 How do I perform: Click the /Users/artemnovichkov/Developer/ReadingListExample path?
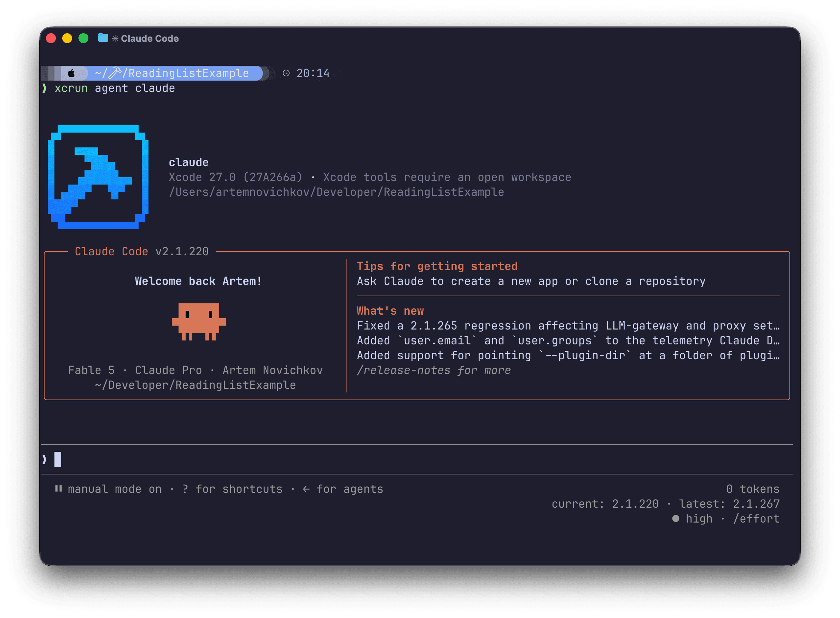click(336, 192)
